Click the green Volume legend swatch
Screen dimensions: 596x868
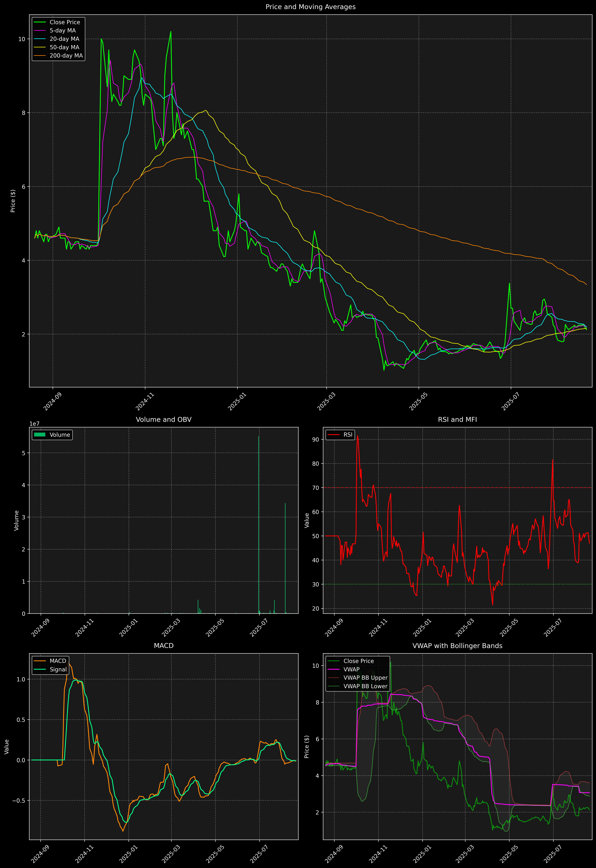[40, 435]
